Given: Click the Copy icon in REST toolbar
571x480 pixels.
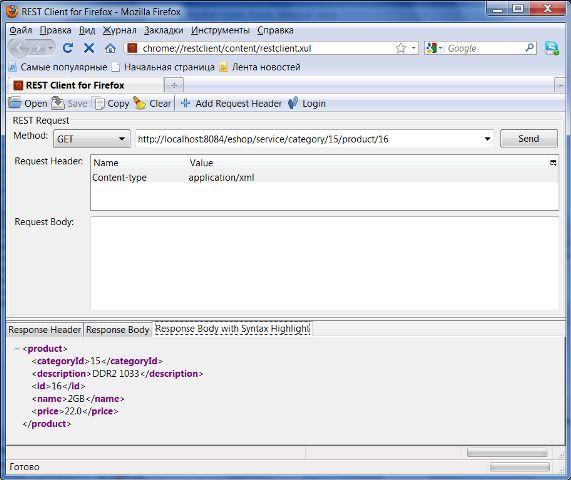Looking at the screenshot, I should pyautogui.click(x=99, y=104).
